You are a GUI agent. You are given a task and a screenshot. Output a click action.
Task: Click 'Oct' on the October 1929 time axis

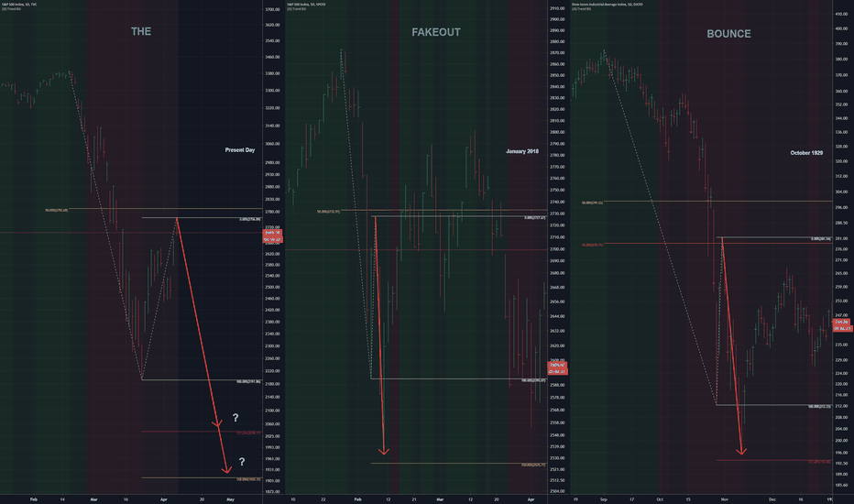(x=660, y=499)
